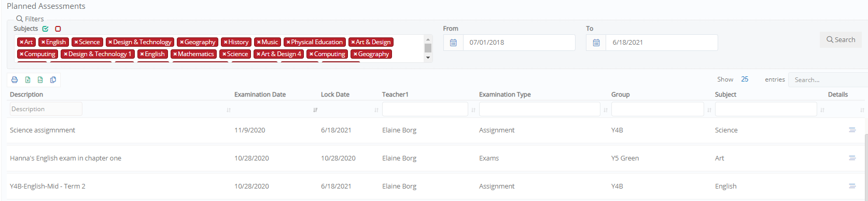The image size is (868, 201).
Task: Sort table by Lock Date header
Action: coord(335,95)
